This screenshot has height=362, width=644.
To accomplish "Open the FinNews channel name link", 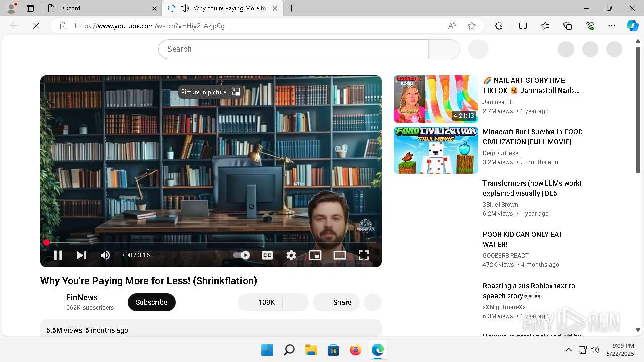I will coord(82,297).
